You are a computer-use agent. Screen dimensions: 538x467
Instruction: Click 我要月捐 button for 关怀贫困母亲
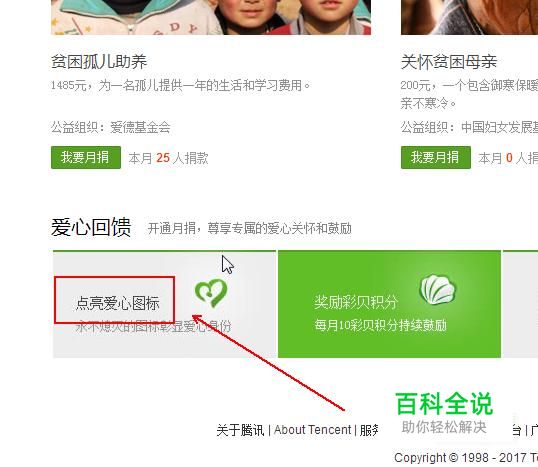436,157
